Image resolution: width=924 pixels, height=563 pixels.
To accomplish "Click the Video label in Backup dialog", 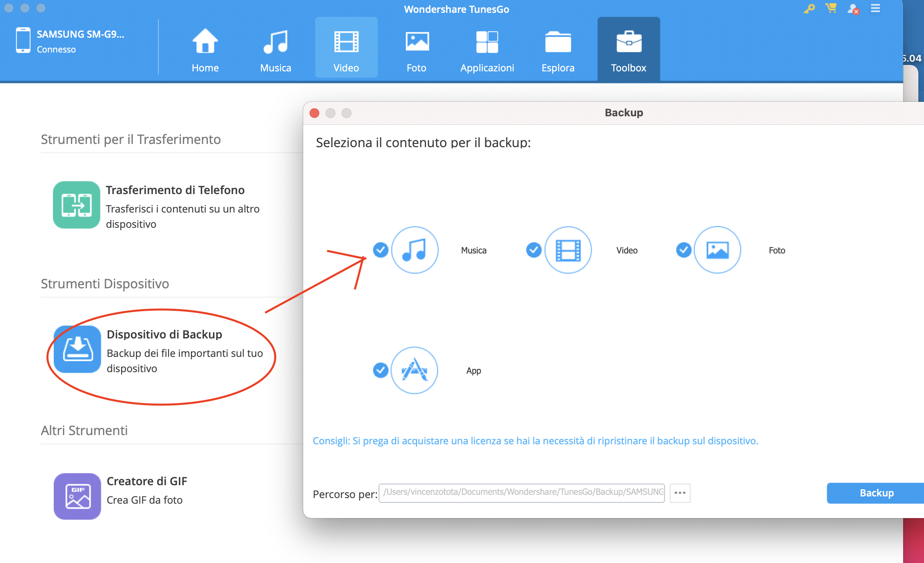I will [x=627, y=250].
